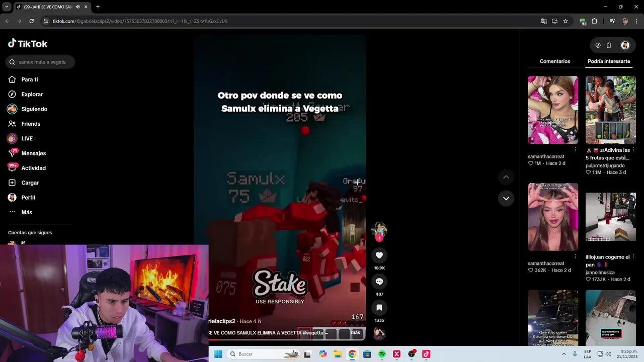This screenshot has height=362, width=644.
Task: Open samanthacorreat 362K video thumbnail
Action: (553, 217)
